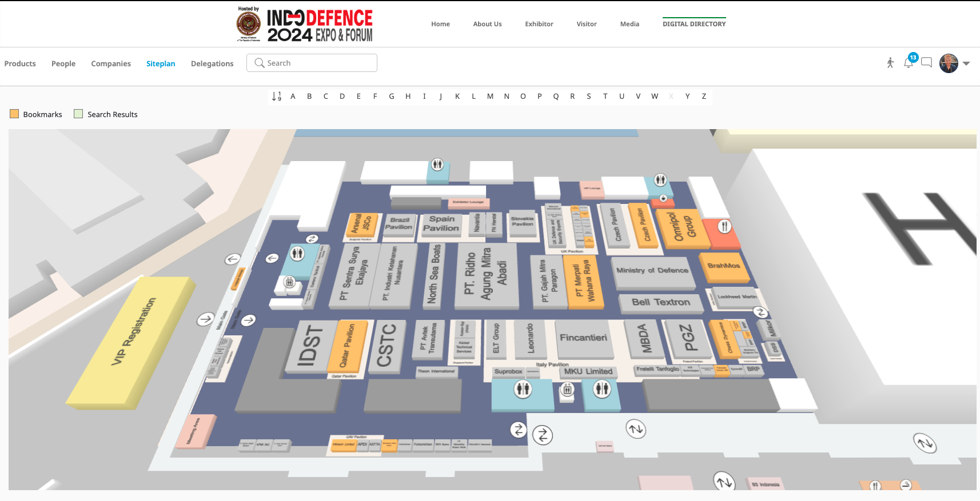Filter exhibitors by letter P
Image resolution: width=980 pixels, height=501 pixels.
pos(539,96)
